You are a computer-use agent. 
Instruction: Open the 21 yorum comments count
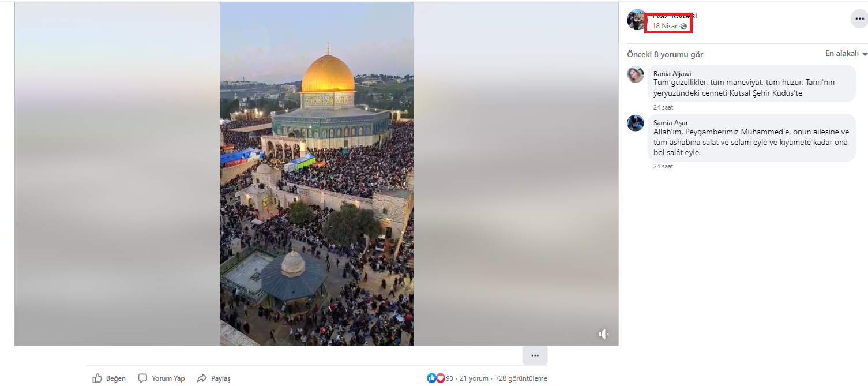tap(474, 378)
